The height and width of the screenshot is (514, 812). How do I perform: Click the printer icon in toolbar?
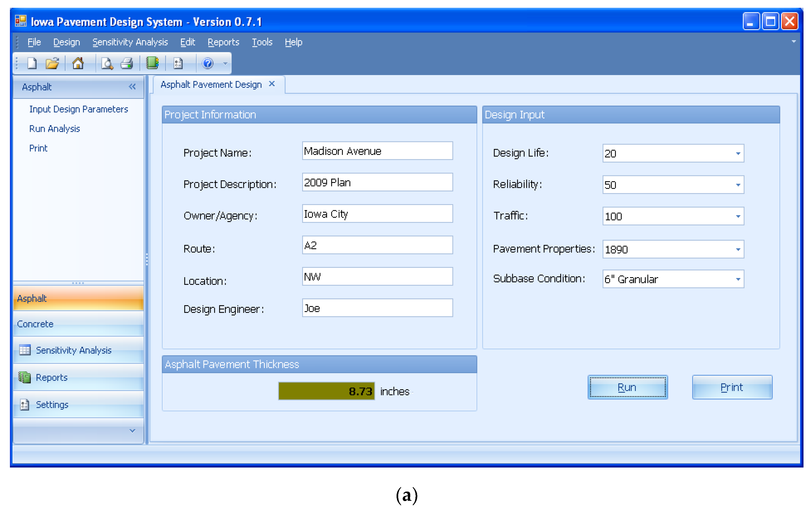(x=127, y=63)
